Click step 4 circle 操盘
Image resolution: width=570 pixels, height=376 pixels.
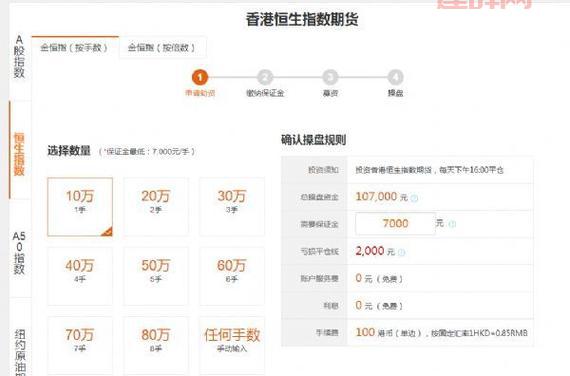click(x=396, y=77)
